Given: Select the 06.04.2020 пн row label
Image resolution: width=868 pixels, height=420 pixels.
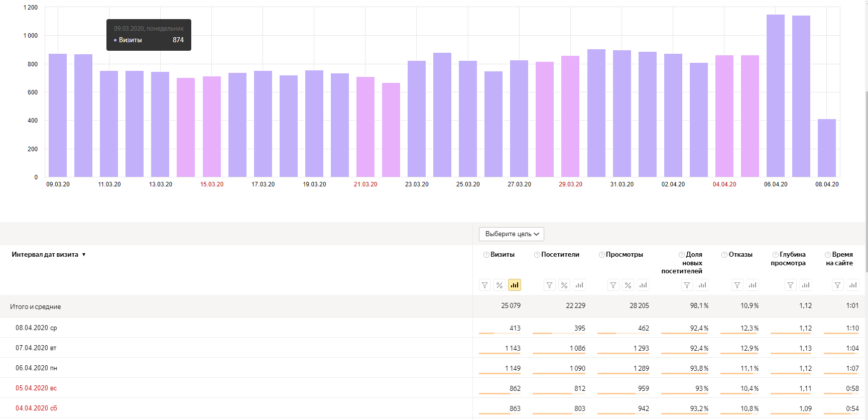Looking at the screenshot, I should 36,368.
